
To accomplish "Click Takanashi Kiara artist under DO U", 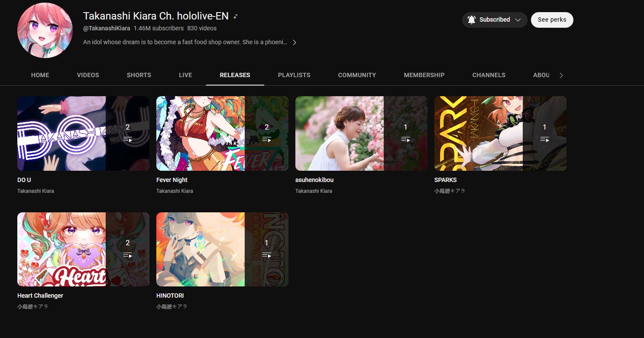I will coord(36,191).
